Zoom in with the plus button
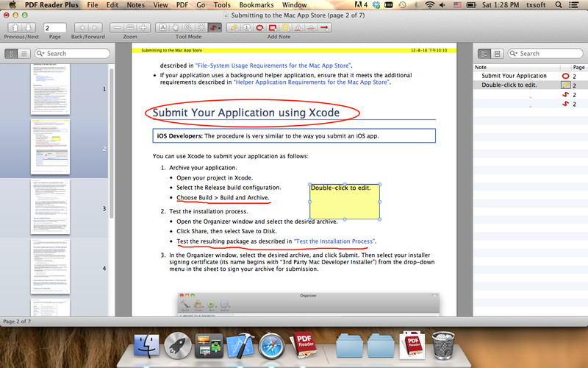The height and width of the screenshot is (368, 588). coord(143,27)
